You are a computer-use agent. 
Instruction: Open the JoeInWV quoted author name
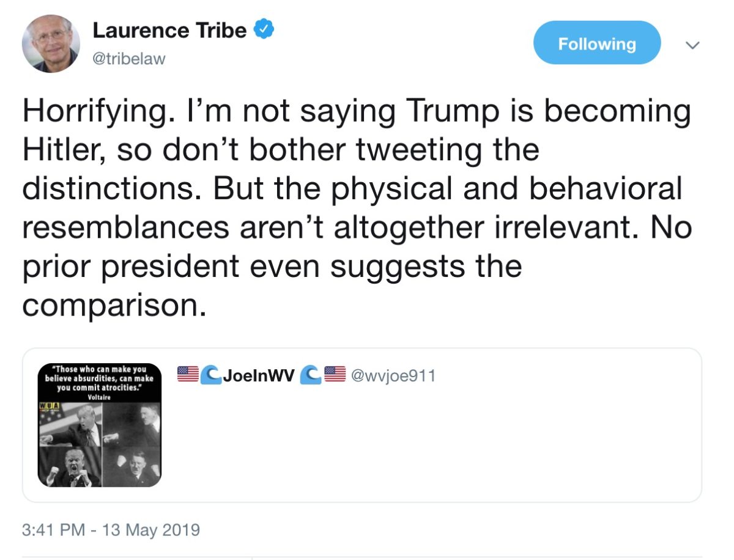[x=260, y=375]
